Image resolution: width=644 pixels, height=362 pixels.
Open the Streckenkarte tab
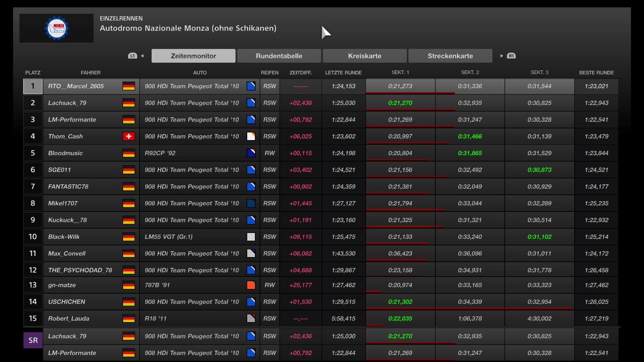point(450,56)
